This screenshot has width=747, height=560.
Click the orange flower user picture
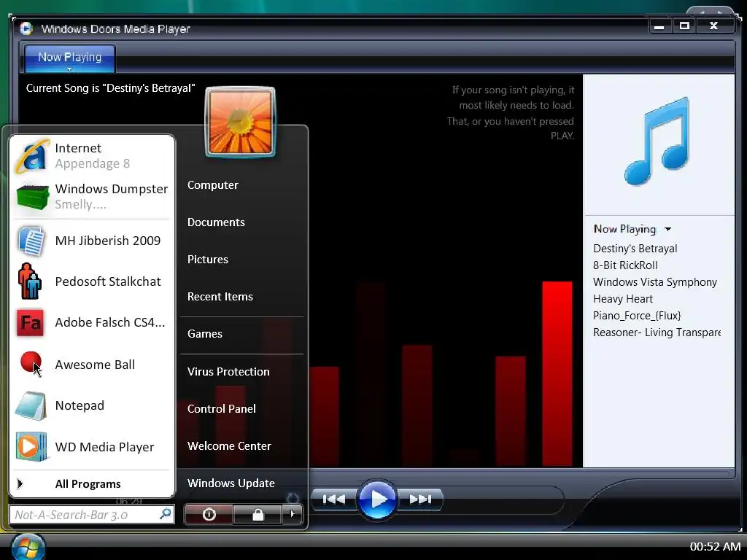[241, 122]
